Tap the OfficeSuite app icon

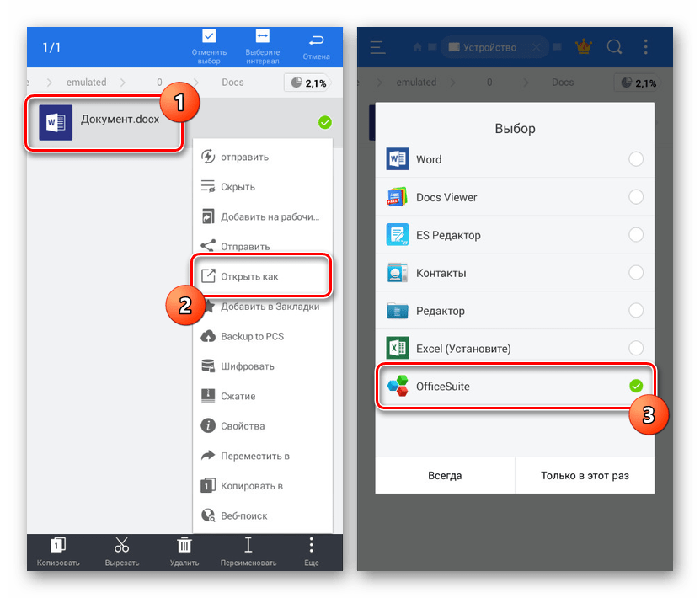click(398, 386)
